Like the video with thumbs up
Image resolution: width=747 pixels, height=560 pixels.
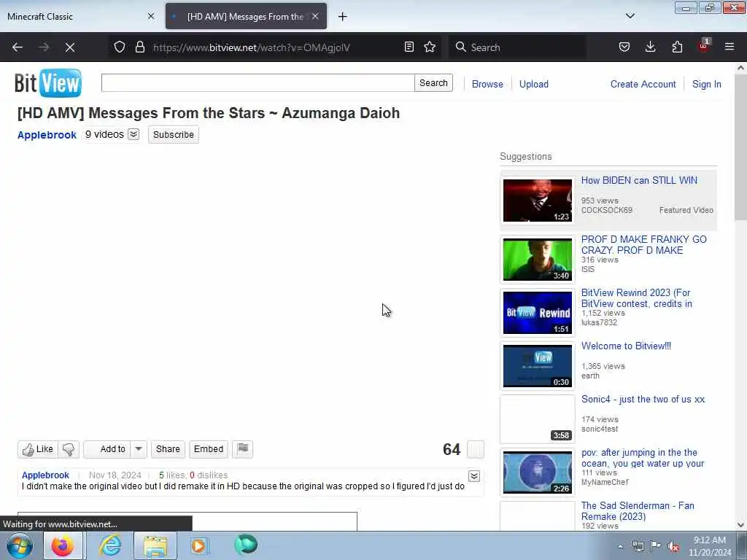pos(38,449)
